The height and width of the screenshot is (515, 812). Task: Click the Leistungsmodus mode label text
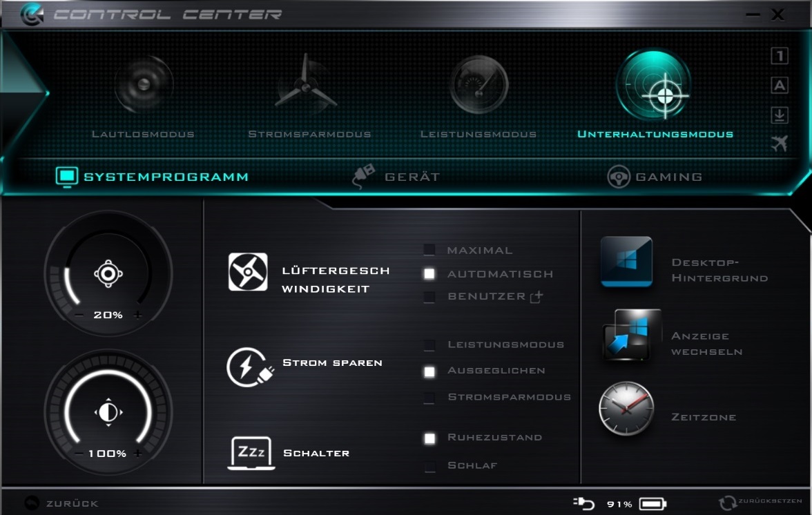coord(478,134)
